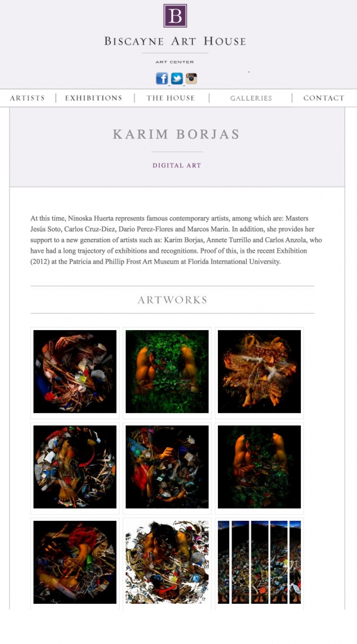
Task: Open the Facebook social icon
Action: point(162,79)
